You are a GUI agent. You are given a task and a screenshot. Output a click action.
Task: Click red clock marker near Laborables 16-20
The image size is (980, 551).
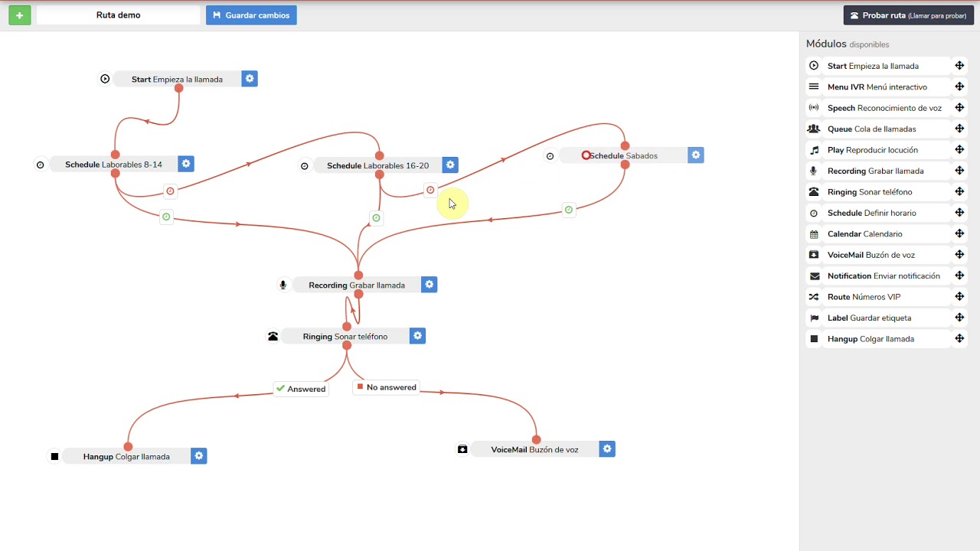click(x=430, y=190)
